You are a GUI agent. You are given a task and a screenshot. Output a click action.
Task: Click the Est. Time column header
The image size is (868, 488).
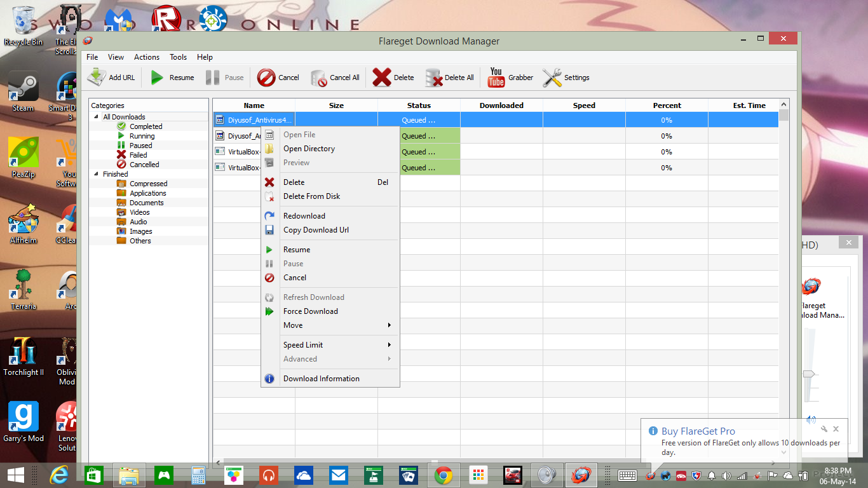[743, 105]
